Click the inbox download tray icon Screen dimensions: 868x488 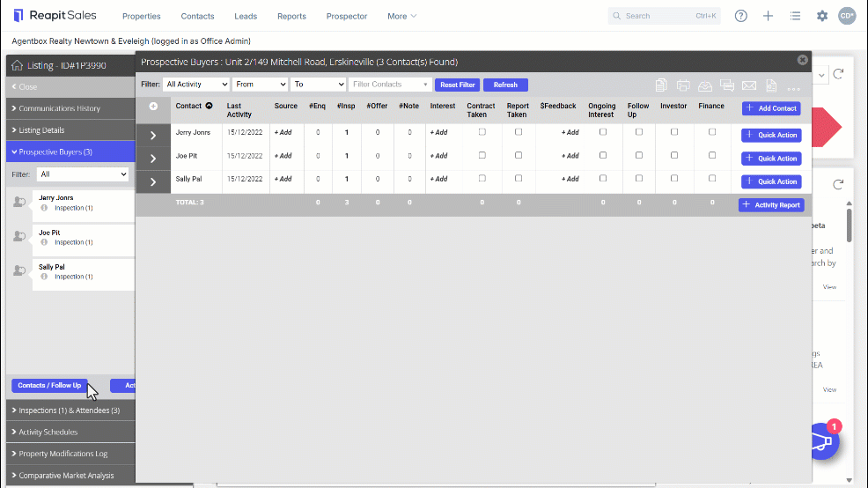[704, 85]
